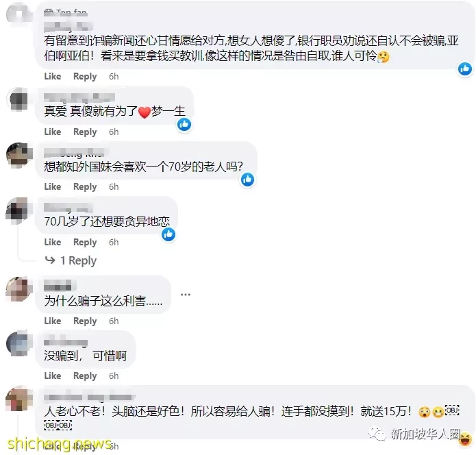Image resolution: width=476 pixels, height=455 pixels.
Task: Reply to the 想都知外国妹 comment
Action: [x=85, y=187]
